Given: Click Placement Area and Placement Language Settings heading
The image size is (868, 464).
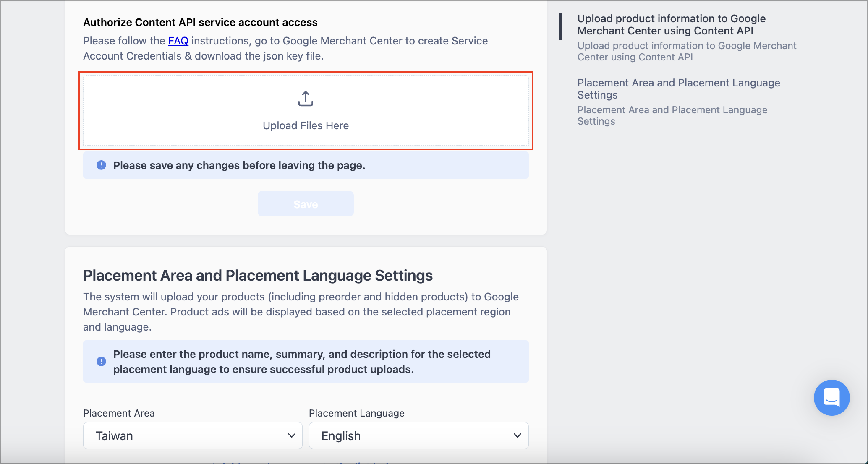Looking at the screenshot, I should (x=258, y=276).
